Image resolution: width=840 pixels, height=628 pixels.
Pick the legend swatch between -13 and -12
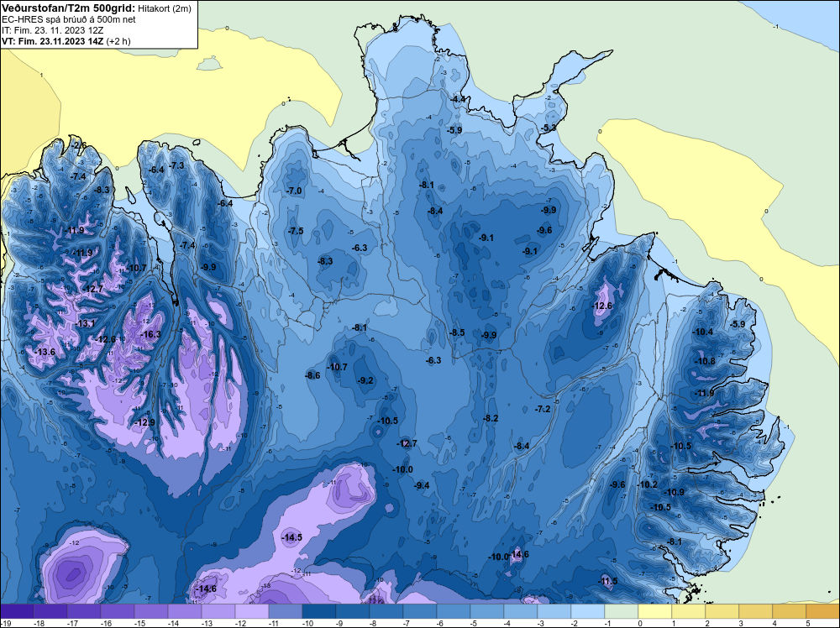(x=218, y=611)
